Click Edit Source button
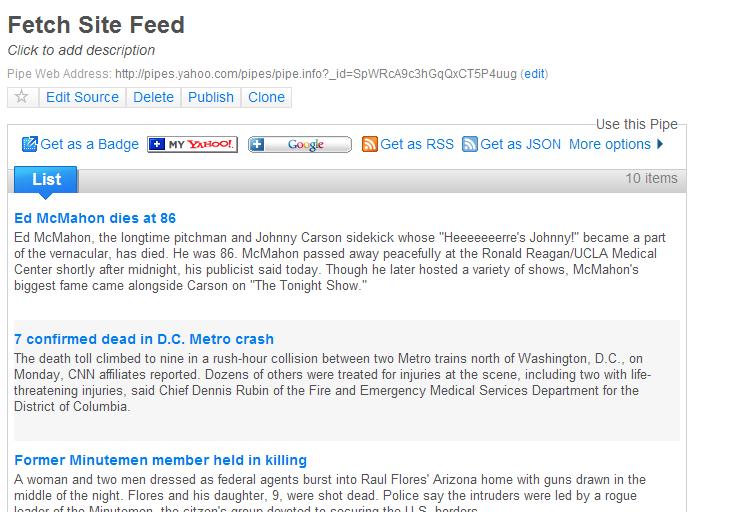This screenshot has width=743, height=512. (82, 97)
